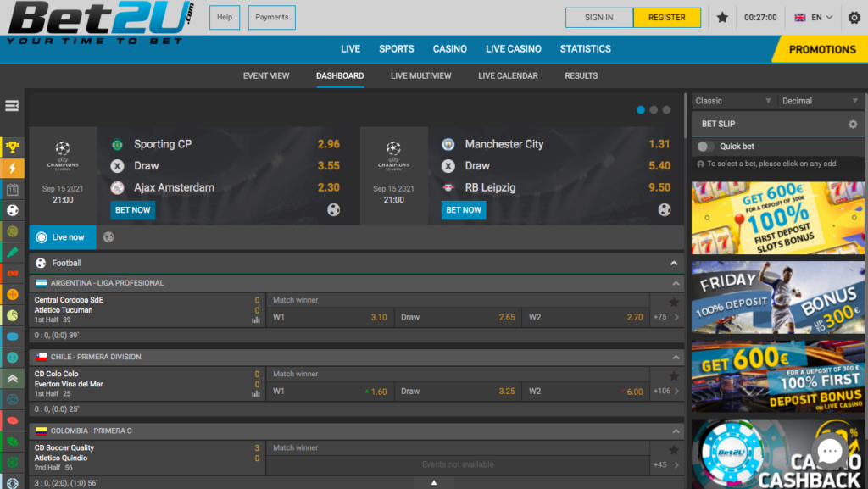Open the EN language dropdown

[813, 18]
